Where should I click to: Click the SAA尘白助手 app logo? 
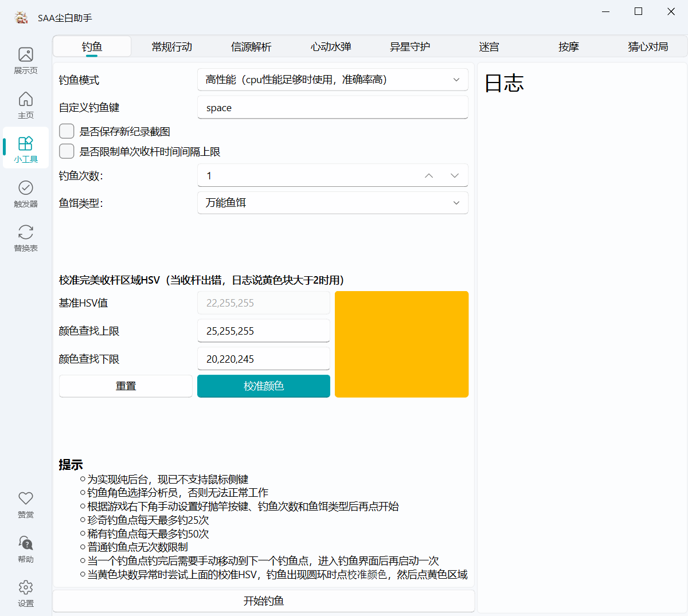21,18
